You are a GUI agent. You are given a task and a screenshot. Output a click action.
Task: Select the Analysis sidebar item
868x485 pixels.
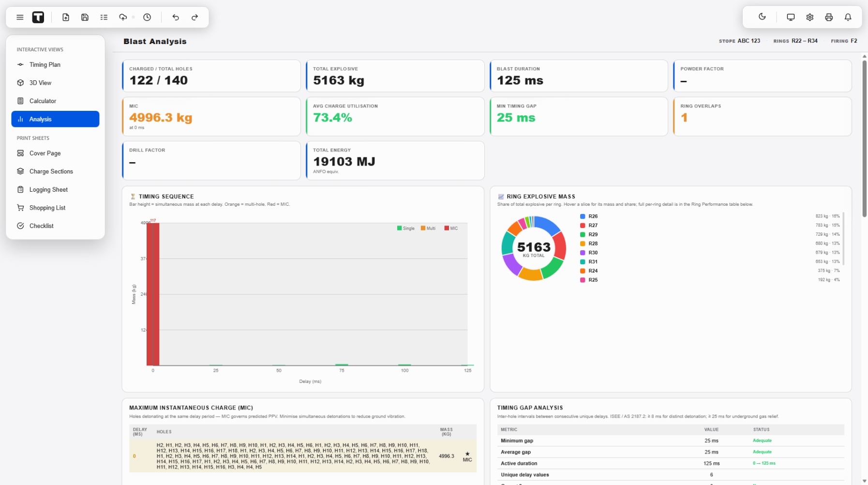(x=55, y=119)
